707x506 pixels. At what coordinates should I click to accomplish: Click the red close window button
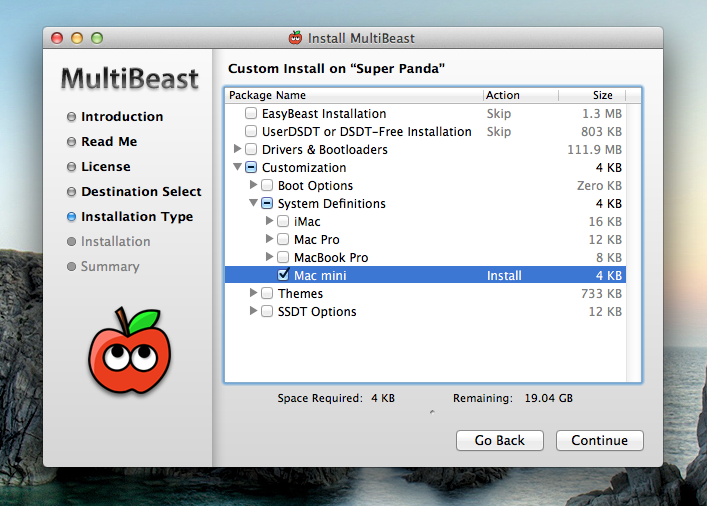coord(57,38)
